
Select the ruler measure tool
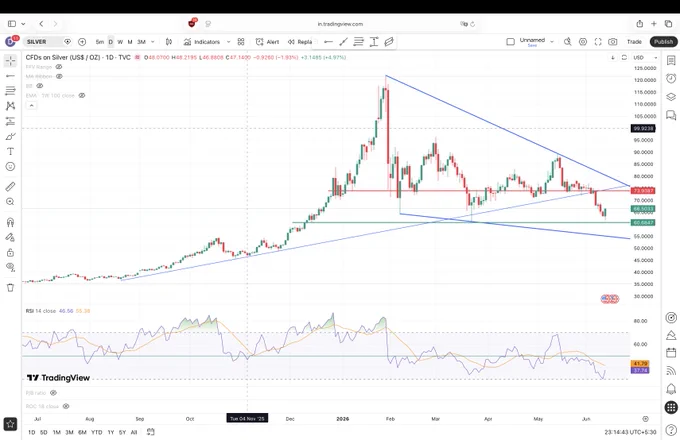(x=10, y=186)
